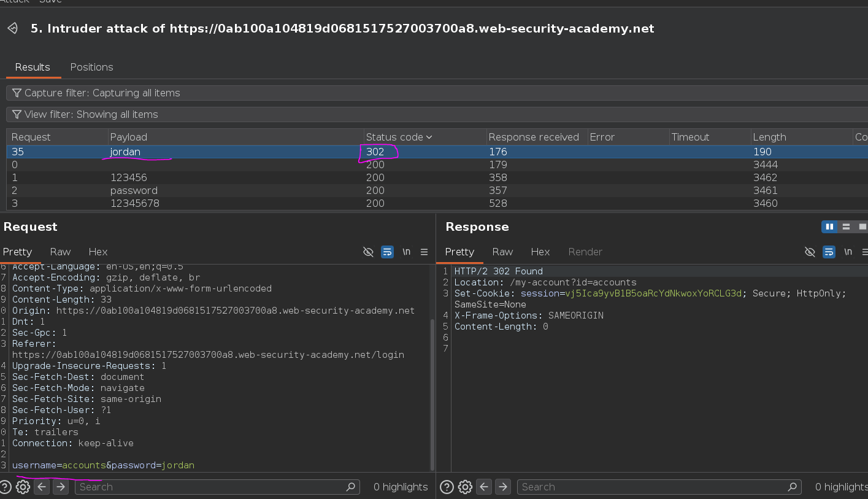The image size is (868, 499).
Task: Open help icon under Request panel
Action: pos(6,487)
